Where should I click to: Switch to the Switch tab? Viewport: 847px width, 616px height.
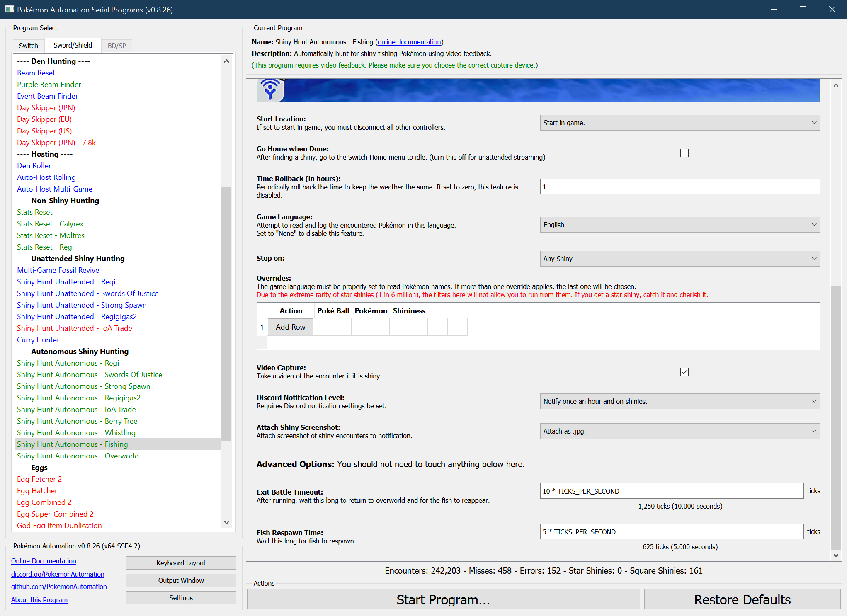28,46
